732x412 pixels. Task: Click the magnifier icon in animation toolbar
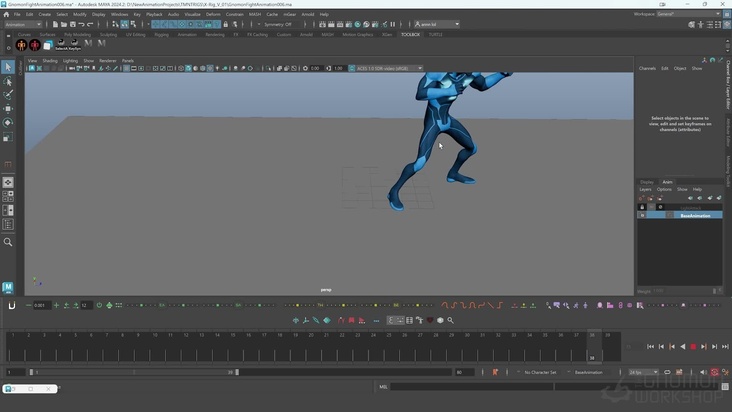coord(450,320)
